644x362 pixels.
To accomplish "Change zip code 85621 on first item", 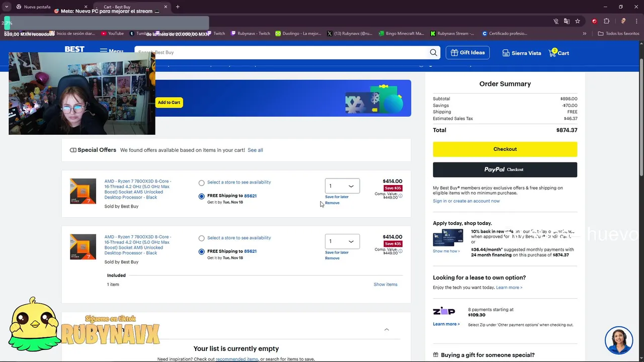I will 250,196.
